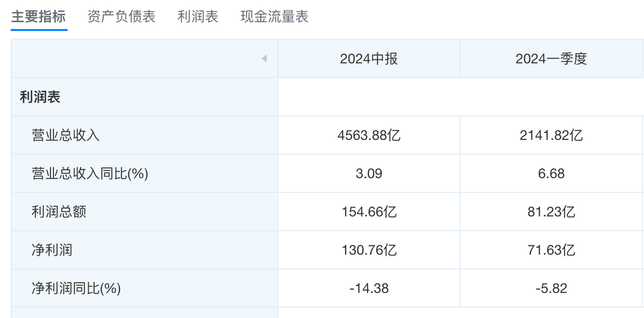Viewport: 644px width, 318px height.
Task: Click the 2024一季度 column header
Action: click(x=552, y=59)
